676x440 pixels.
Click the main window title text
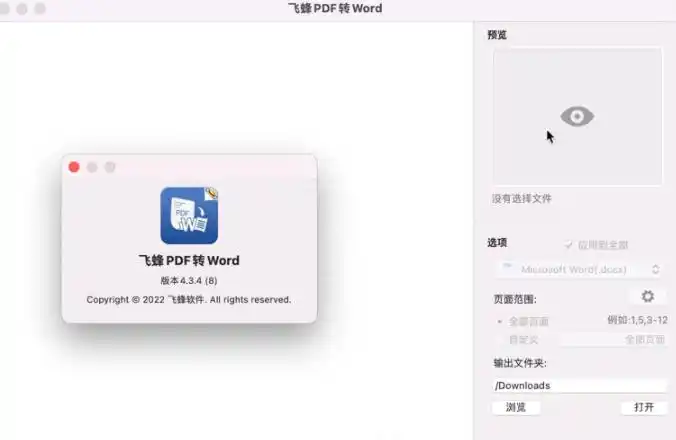pos(335,8)
